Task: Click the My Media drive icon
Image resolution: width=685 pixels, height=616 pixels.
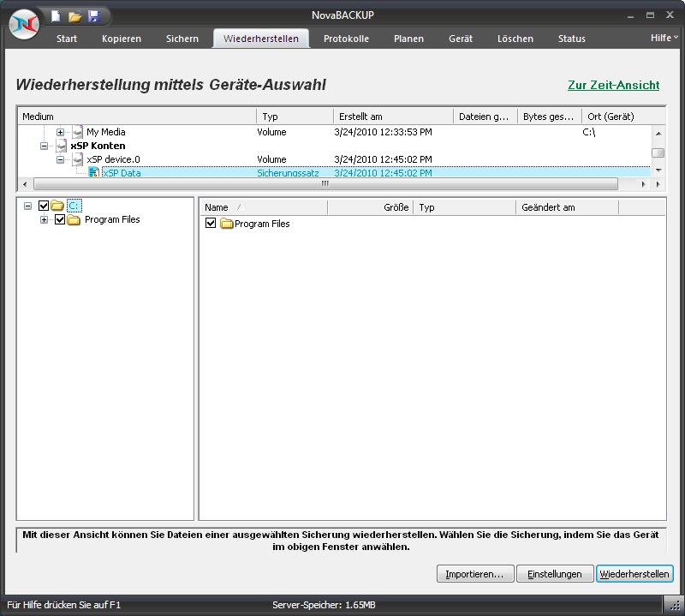Action: point(78,132)
